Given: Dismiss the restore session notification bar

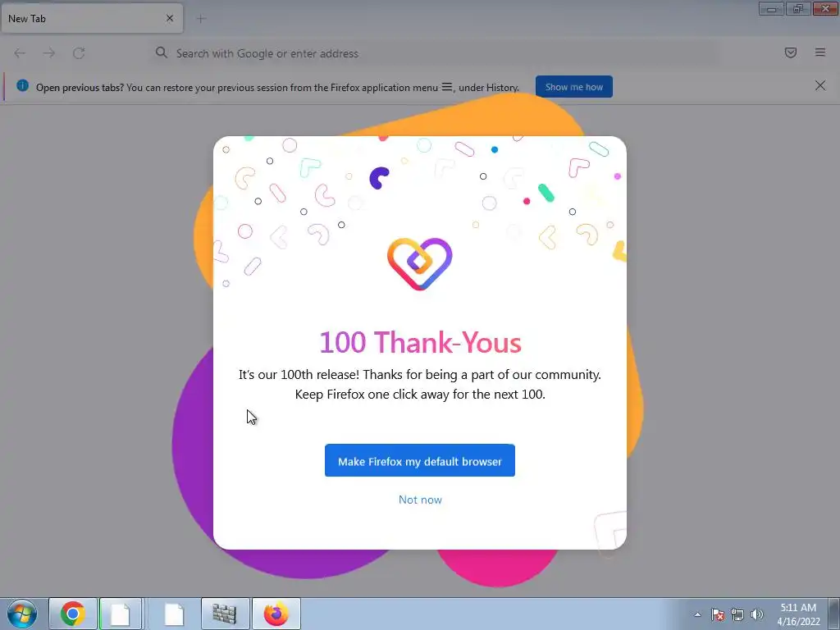Looking at the screenshot, I should click(x=819, y=85).
